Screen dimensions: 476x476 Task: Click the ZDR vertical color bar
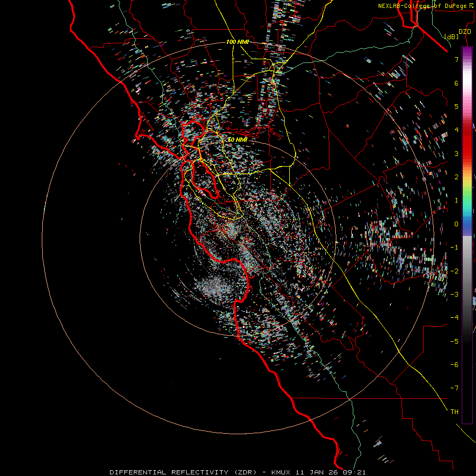point(467,235)
